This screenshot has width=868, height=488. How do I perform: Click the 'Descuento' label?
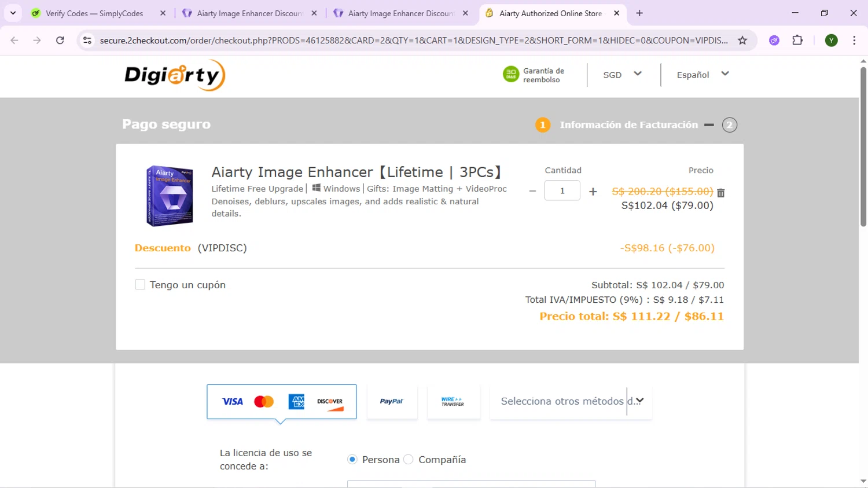click(x=163, y=248)
